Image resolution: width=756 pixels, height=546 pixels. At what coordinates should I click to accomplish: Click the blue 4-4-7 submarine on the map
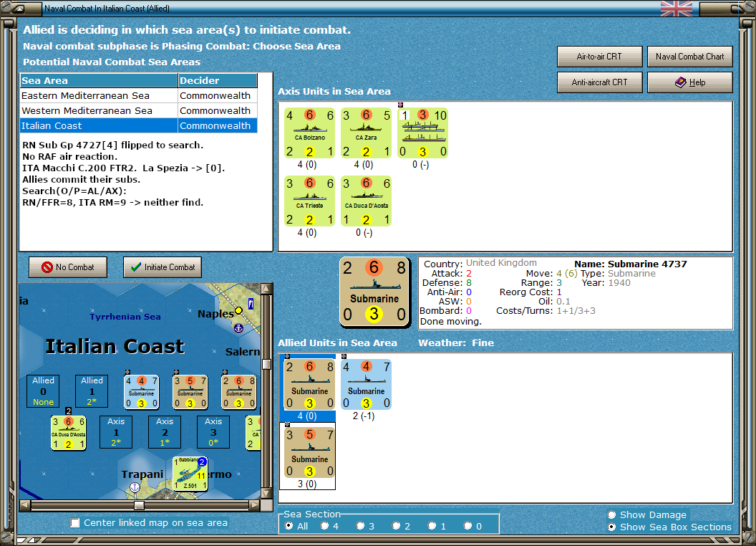(141, 392)
